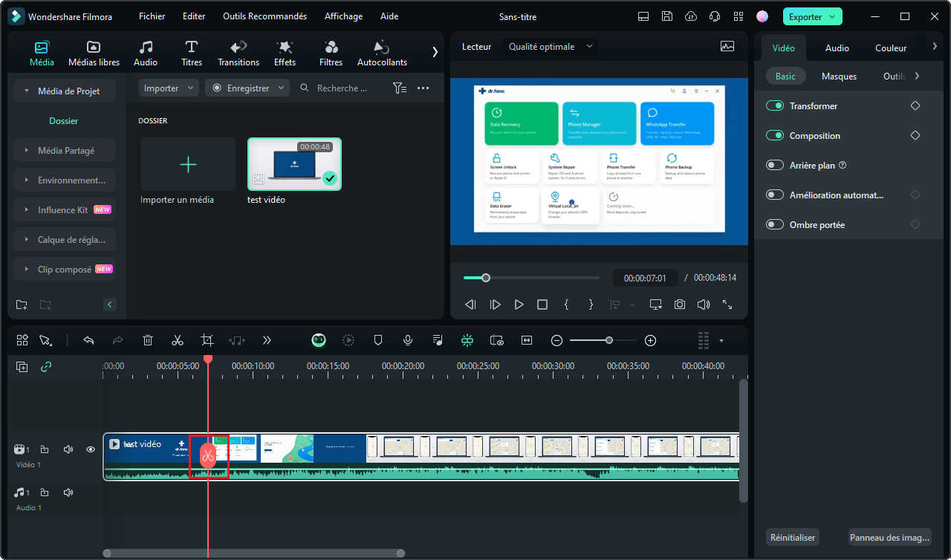
Task: Split clip with scissors toolbar icon
Action: pos(178,340)
